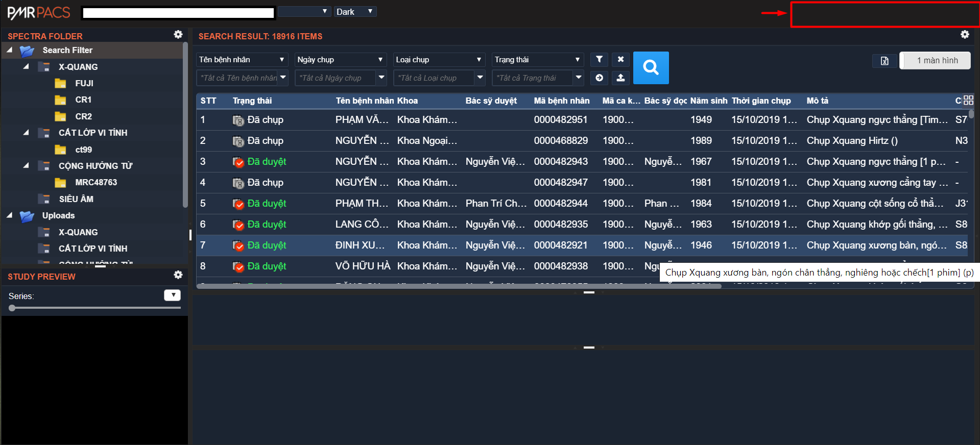Export results with the Excel icon

[x=885, y=61]
